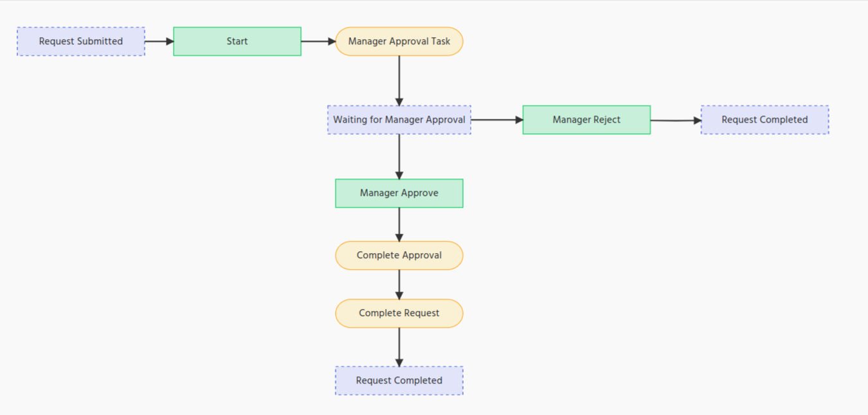Select the Complete Request node
This screenshot has width=868, height=415.
click(x=399, y=313)
